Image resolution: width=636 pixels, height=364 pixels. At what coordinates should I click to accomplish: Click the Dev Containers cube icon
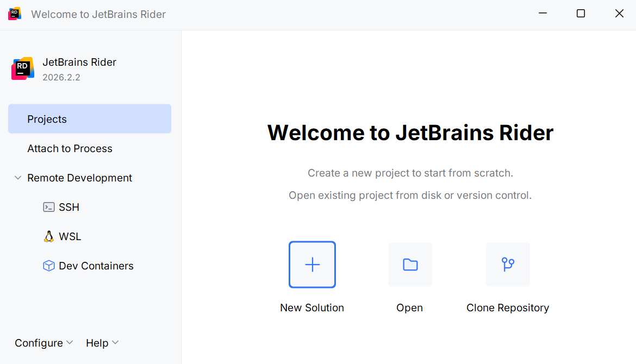click(49, 266)
